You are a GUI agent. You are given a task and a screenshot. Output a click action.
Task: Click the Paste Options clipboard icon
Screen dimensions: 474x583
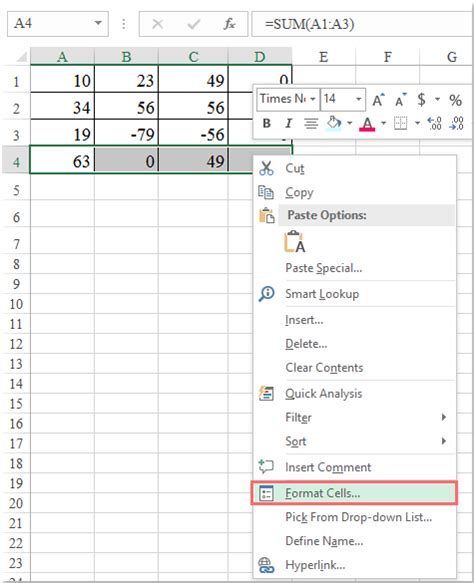pos(267,215)
